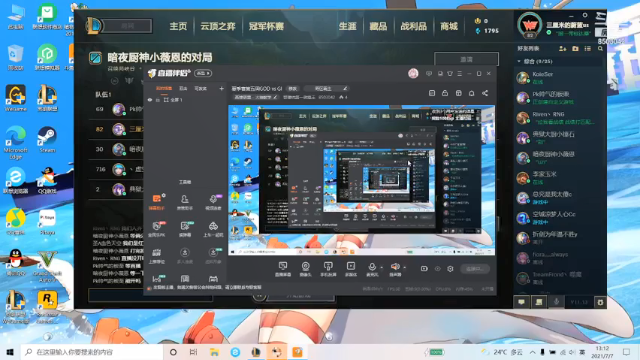
Task: Add a 摄像头 camera source
Action: 305,269
